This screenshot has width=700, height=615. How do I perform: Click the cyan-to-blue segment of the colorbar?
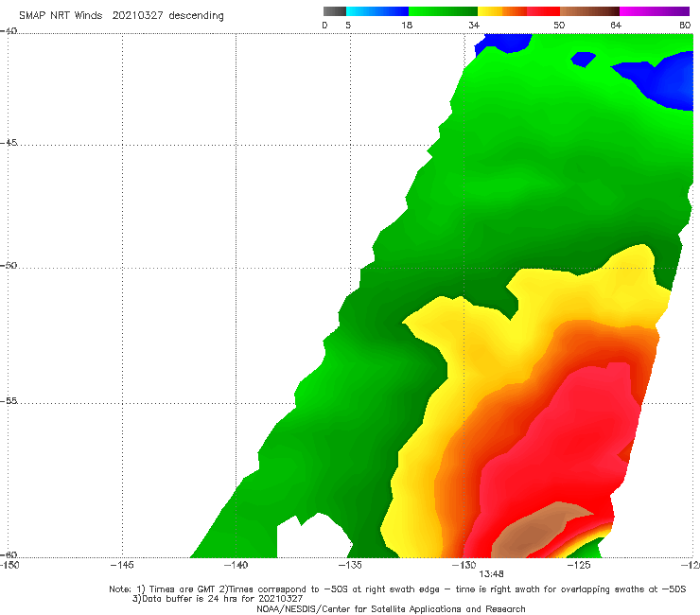click(x=377, y=11)
